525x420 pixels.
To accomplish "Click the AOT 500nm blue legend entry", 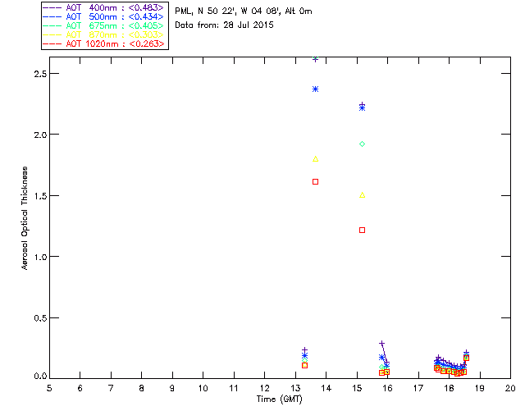I will (103, 16).
